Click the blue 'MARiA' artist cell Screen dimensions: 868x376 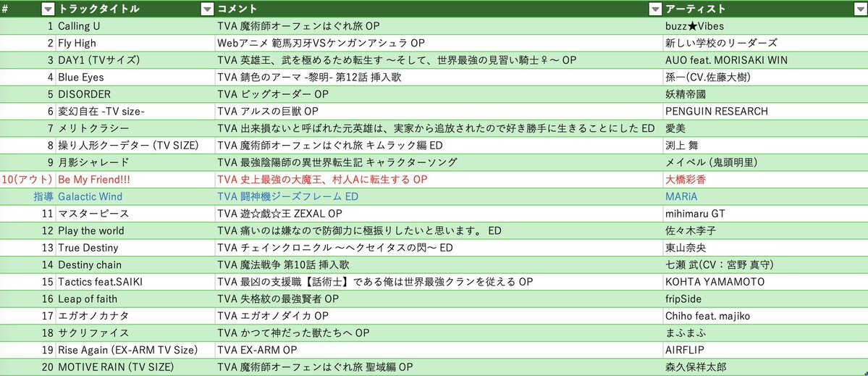click(765, 196)
